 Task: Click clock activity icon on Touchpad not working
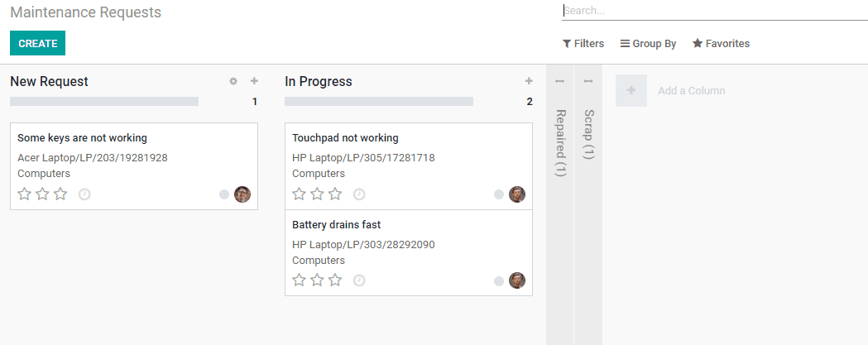(x=359, y=194)
